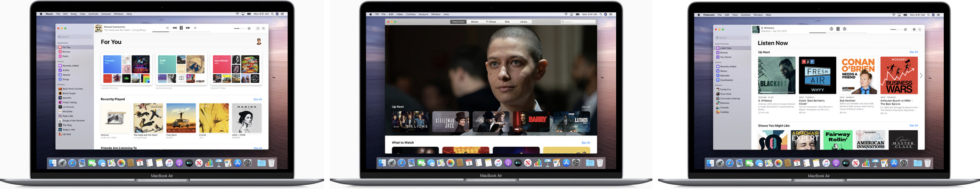Select Listen Now in Podcasts sidebar
Screen dimensions: 980x189
pyautogui.click(x=732, y=48)
